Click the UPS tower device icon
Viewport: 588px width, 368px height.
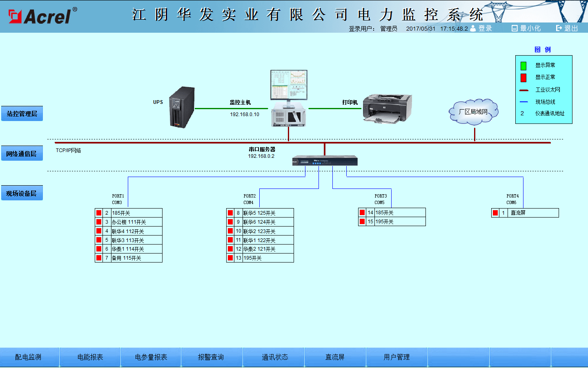(x=182, y=107)
